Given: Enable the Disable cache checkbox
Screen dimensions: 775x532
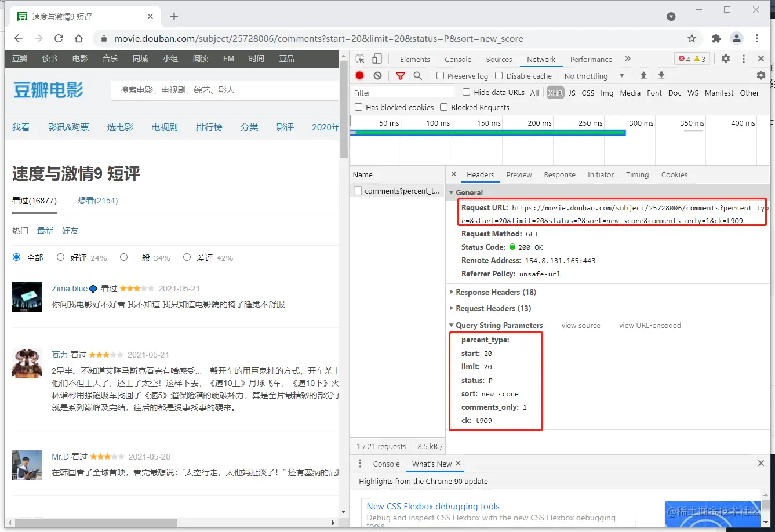Looking at the screenshot, I should (499, 76).
